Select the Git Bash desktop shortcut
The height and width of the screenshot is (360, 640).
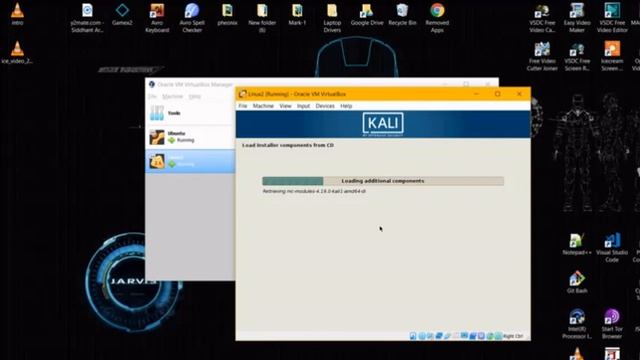coord(577,282)
